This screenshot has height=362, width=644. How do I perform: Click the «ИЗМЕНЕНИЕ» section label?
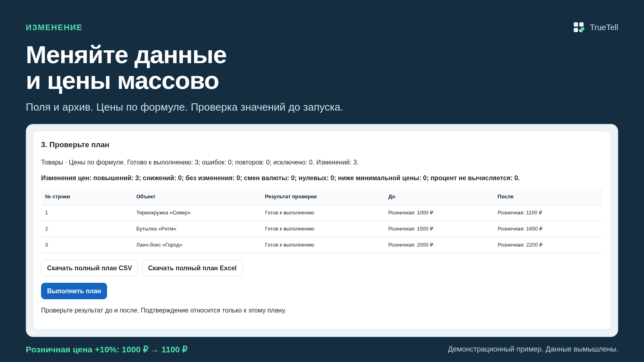(54, 27)
